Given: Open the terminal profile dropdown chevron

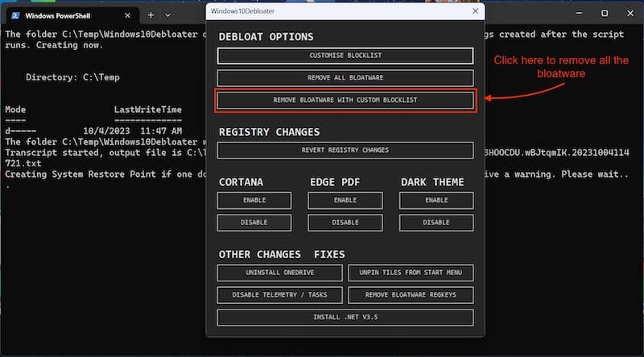Looking at the screenshot, I should point(167,15).
